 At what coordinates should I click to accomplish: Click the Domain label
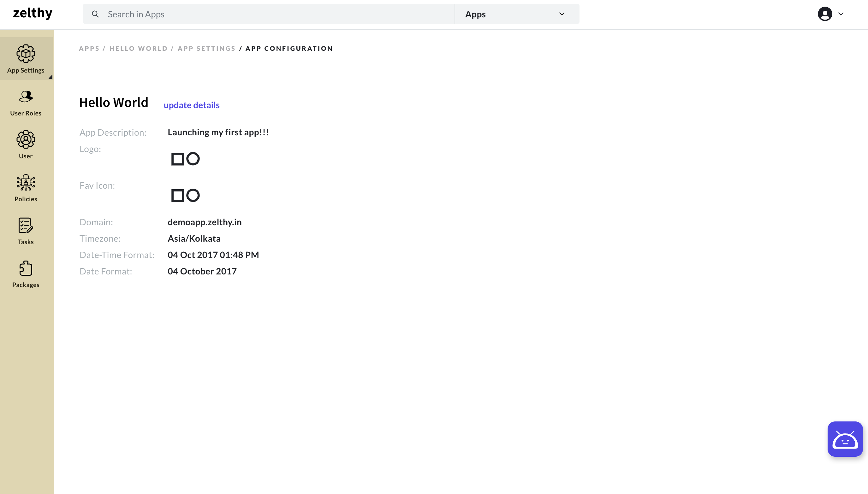[96, 222]
